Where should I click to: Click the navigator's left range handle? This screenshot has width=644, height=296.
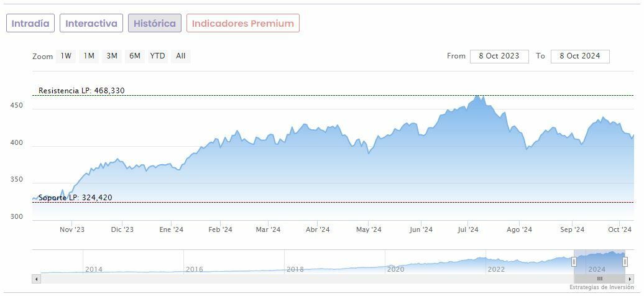coord(574,262)
